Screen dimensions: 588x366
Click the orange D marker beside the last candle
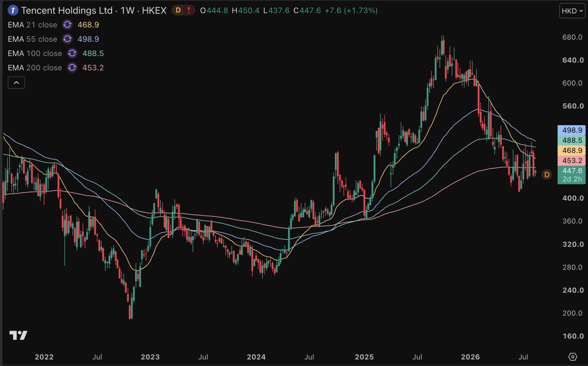[547, 174]
